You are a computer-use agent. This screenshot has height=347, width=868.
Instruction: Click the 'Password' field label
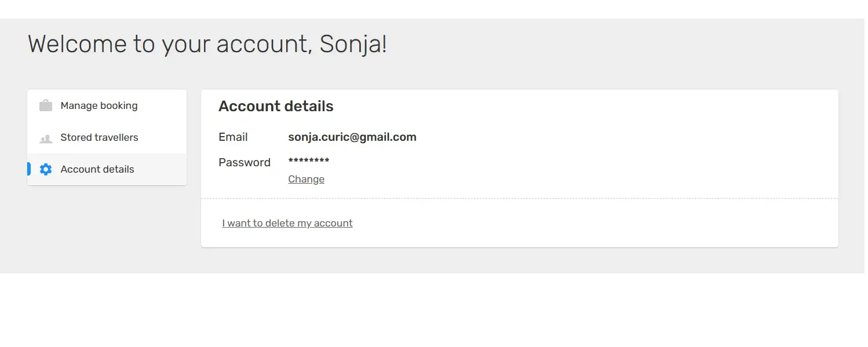pos(245,163)
